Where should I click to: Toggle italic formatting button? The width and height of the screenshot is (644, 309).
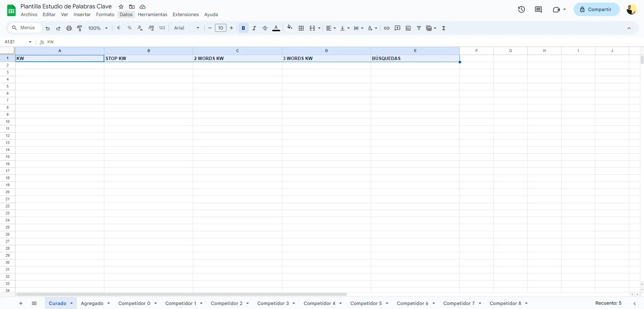[x=254, y=28]
